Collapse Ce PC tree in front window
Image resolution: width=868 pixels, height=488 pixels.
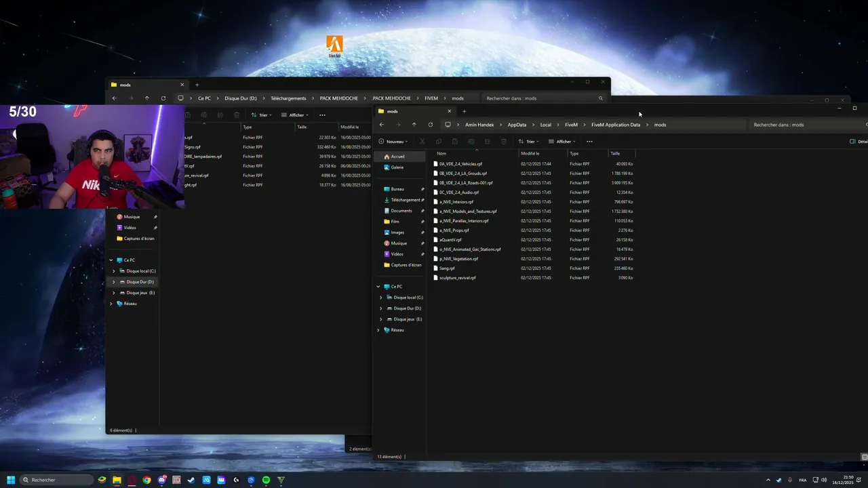(378, 287)
